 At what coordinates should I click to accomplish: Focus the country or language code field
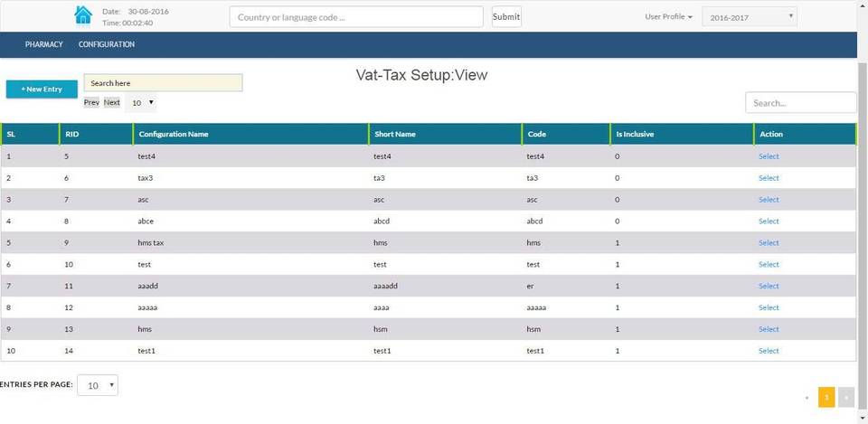[x=356, y=17]
